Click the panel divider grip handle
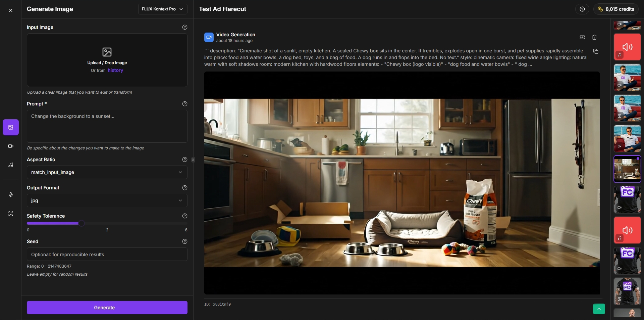644x320 pixels. [193, 160]
